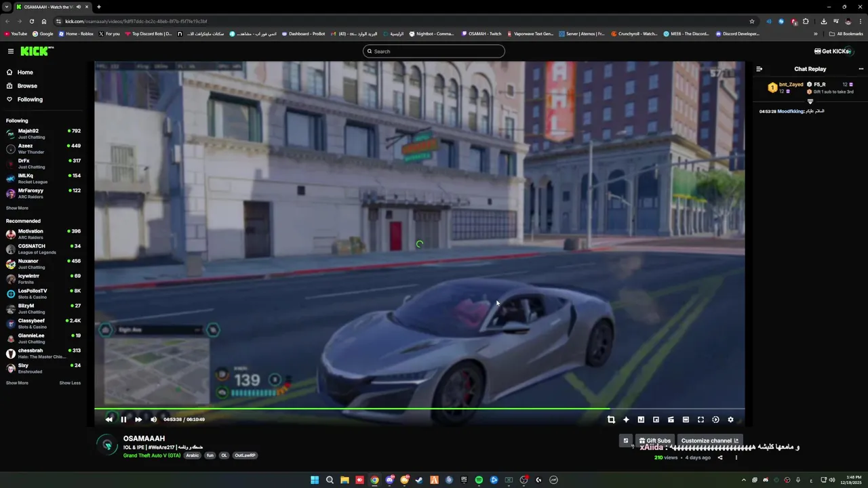Screen dimensions: 868x488
Task: Open LosPollosTV recommended channel
Action: (x=43, y=293)
